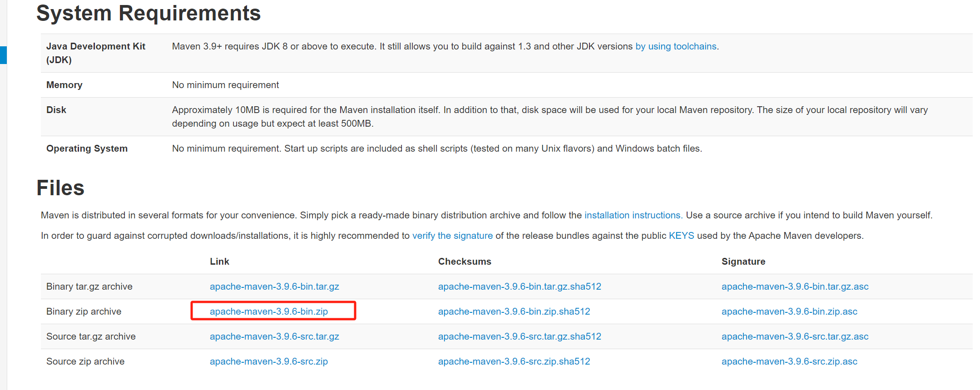Open the 'by using toolchains' link
This screenshot has height=390, width=980.
[676, 46]
